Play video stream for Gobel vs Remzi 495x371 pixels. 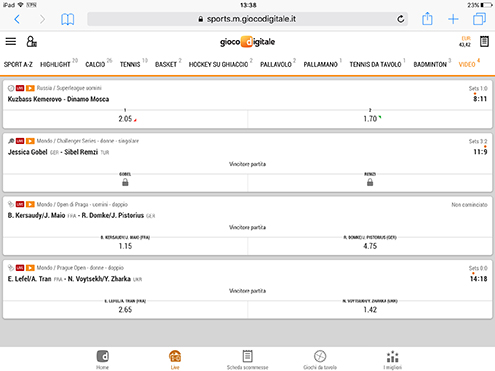[30, 141]
